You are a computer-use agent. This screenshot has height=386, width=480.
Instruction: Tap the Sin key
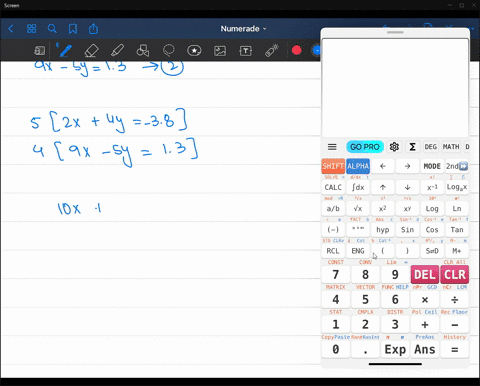[407, 230]
